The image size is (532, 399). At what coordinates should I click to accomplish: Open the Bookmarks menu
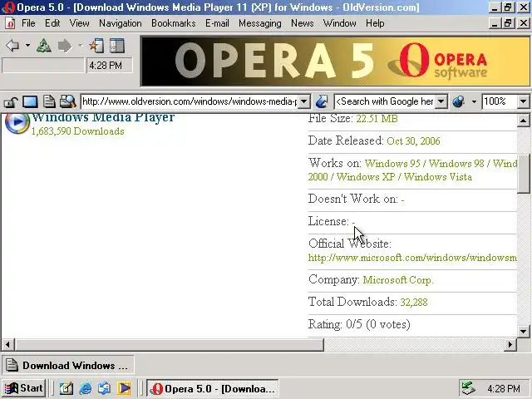click(x=174, y=23)
